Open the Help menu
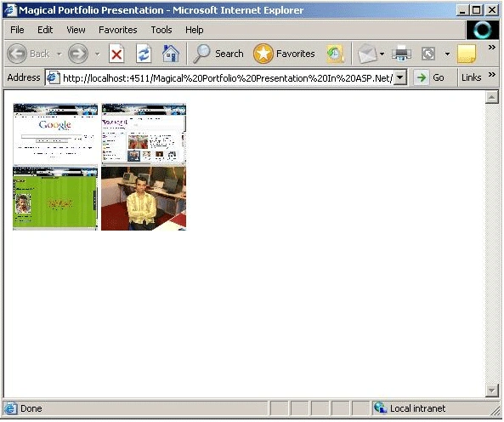This screenshot has width=504, height=422. point(194,30)
